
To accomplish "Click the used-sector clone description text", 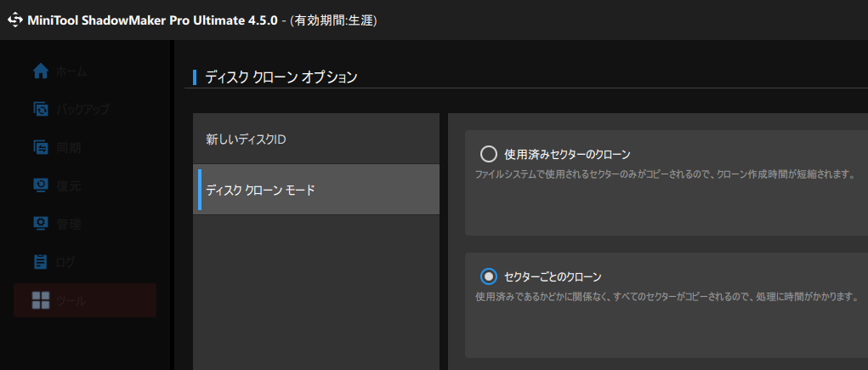I will (666, 174).
